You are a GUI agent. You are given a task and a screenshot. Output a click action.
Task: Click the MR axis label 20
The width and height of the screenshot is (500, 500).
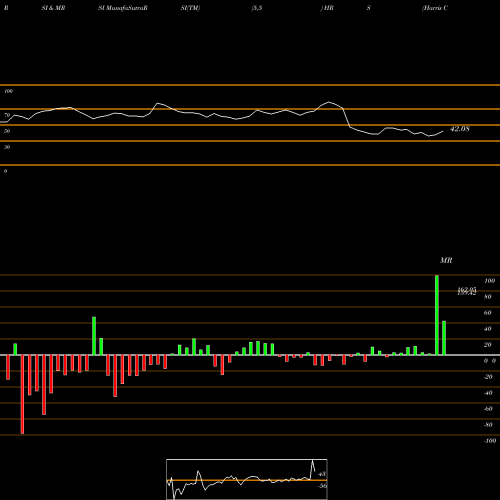[487, 345]
